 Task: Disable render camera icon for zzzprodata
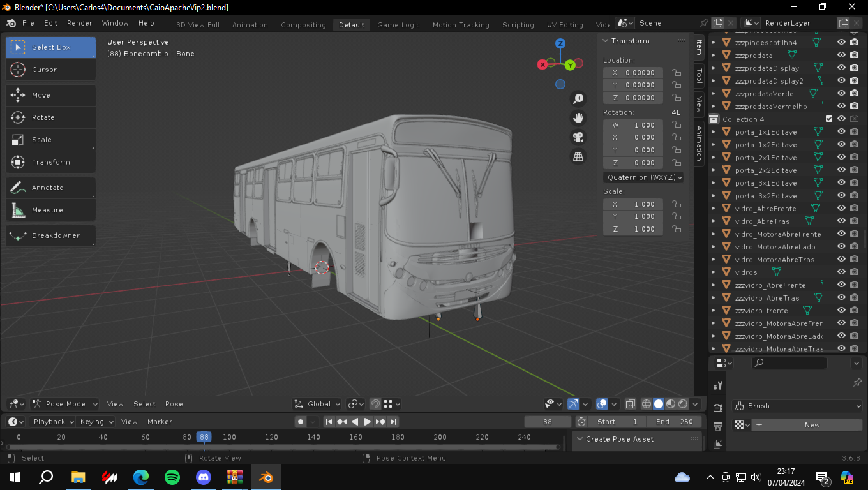click(x=854, y=55)
